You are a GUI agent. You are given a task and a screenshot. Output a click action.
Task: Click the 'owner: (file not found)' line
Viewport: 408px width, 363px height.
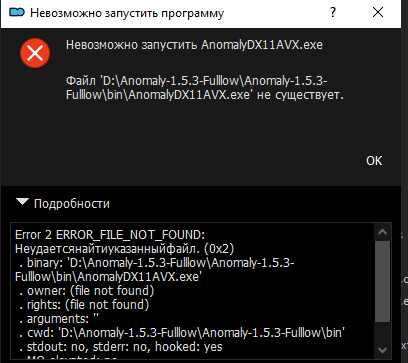point(87,291)
